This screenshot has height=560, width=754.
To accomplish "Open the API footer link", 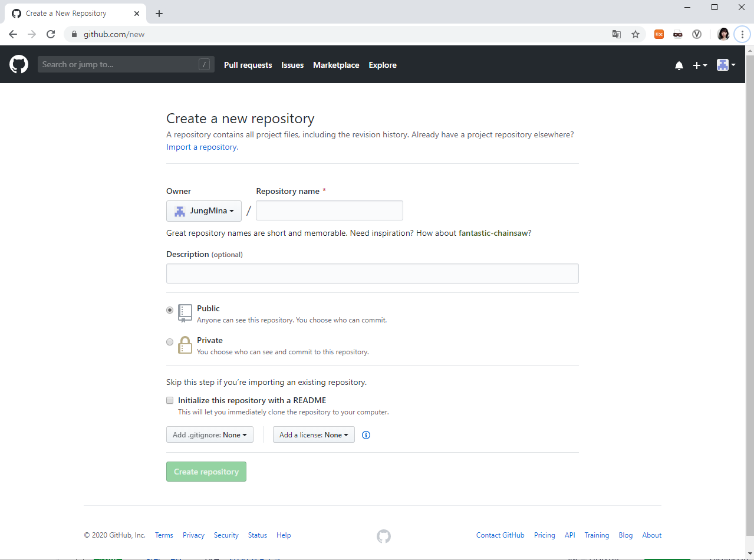I will point(570,535).
